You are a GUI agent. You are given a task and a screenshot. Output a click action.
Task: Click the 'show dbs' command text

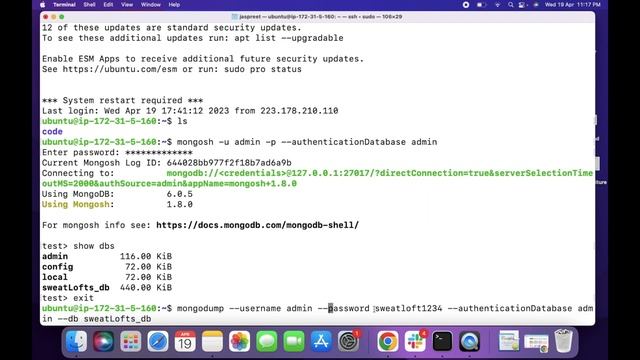[x=94, y=246]
